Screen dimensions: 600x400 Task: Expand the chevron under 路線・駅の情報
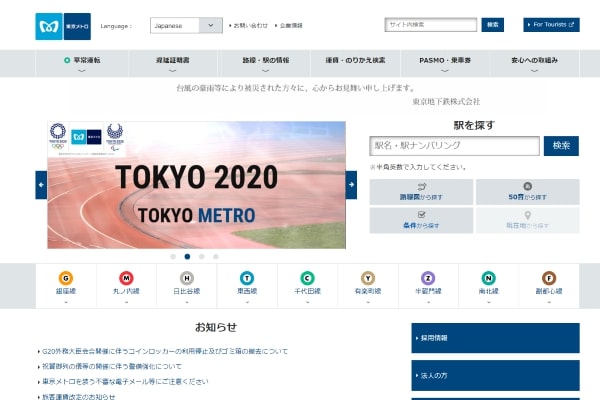pos(266,71)
